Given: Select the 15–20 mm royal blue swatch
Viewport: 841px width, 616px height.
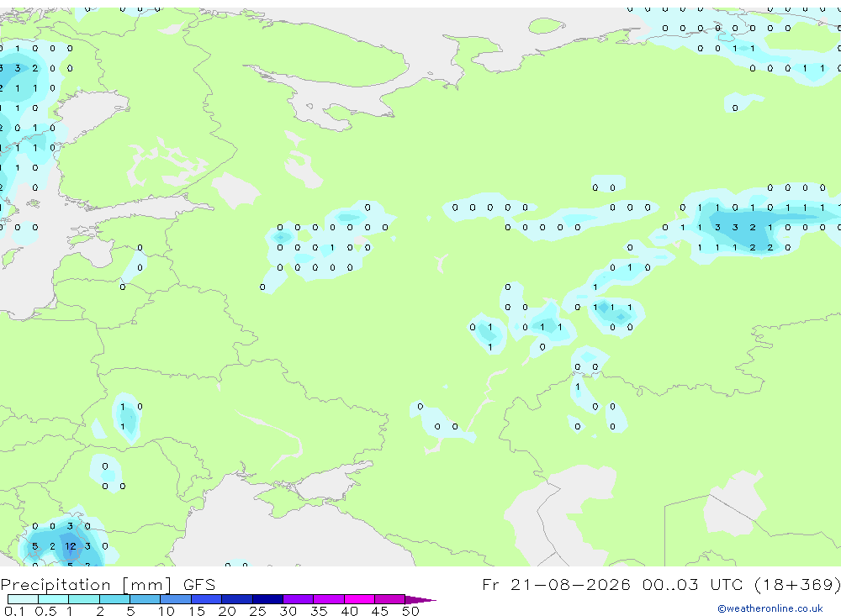Looking at the screenshot, I should pos(206,599).
